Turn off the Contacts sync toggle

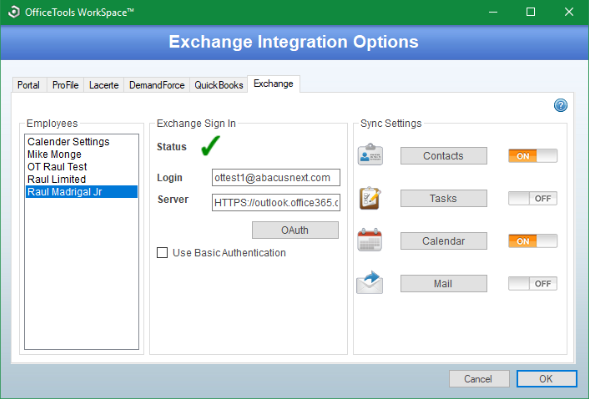point(533,156)
